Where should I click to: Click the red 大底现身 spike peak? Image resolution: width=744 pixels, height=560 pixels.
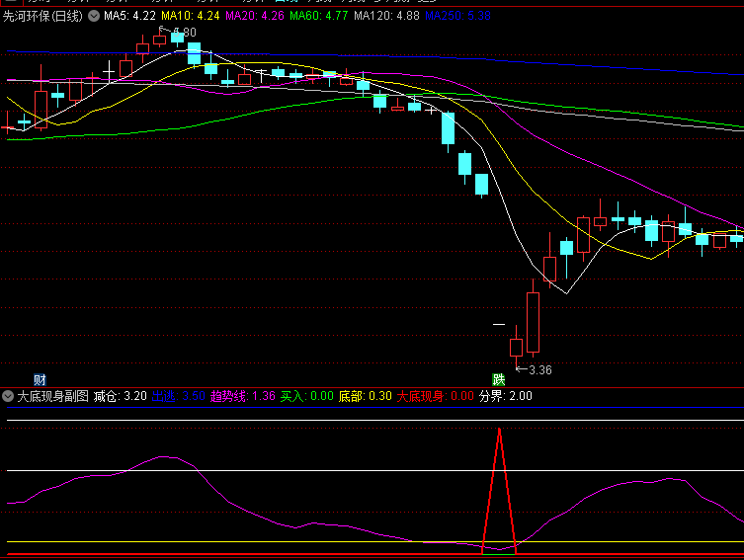point(500,431)
